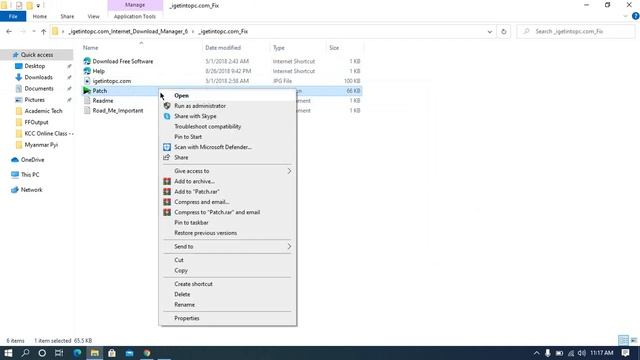640x360 pixels.
Task: Click the Patch file icon
Action: (x=87, y=91)
